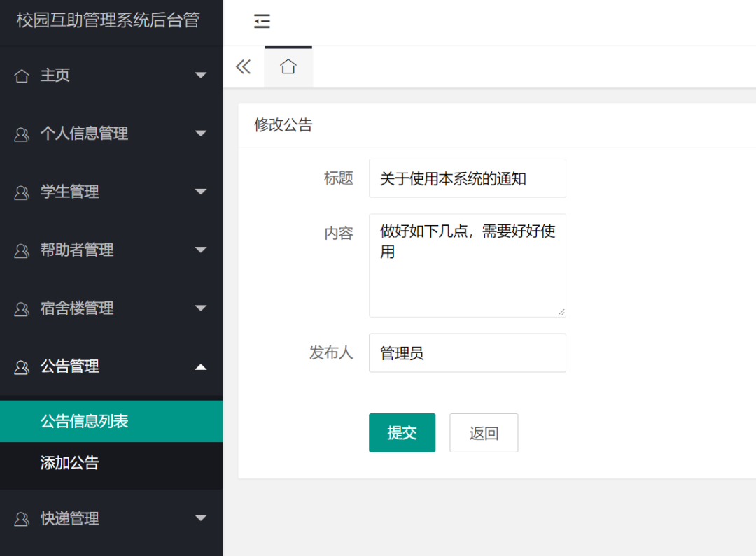The height and width of the screenshot is (556, 756).
Task: Click the 返回 button to go back
Action: [484, 433]
